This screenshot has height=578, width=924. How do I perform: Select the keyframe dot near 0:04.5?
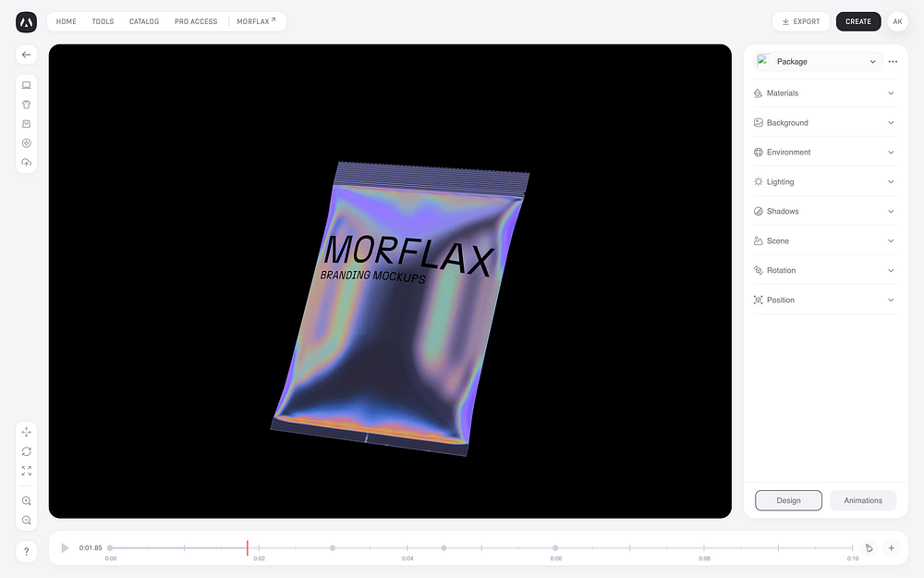pyautogui.click(x=444, y=548)
